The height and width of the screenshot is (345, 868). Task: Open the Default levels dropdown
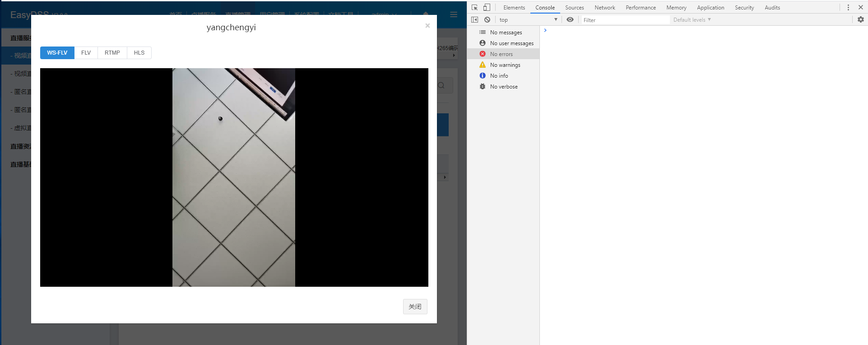[692, 20]
